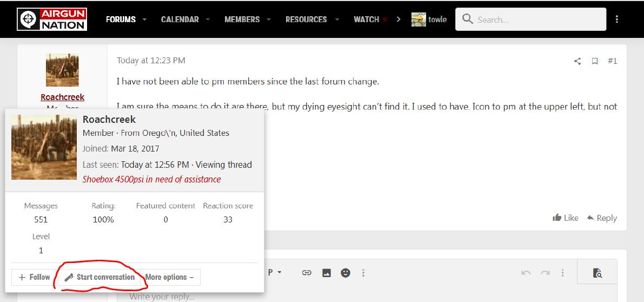Click the Rating value 100%
This screenshot has height=302, width=644.
[x=103, y=219]
